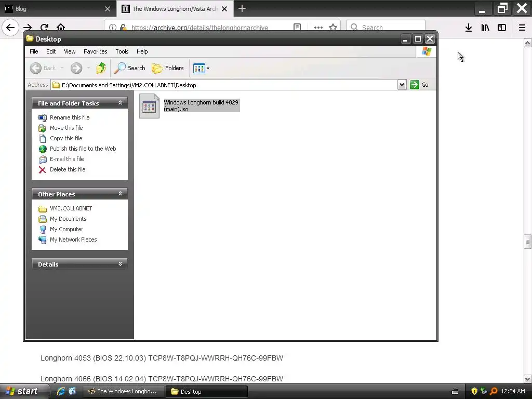The image size is (532, 399).
Task: Click the Firefox search box
Action: coord(385,27)
